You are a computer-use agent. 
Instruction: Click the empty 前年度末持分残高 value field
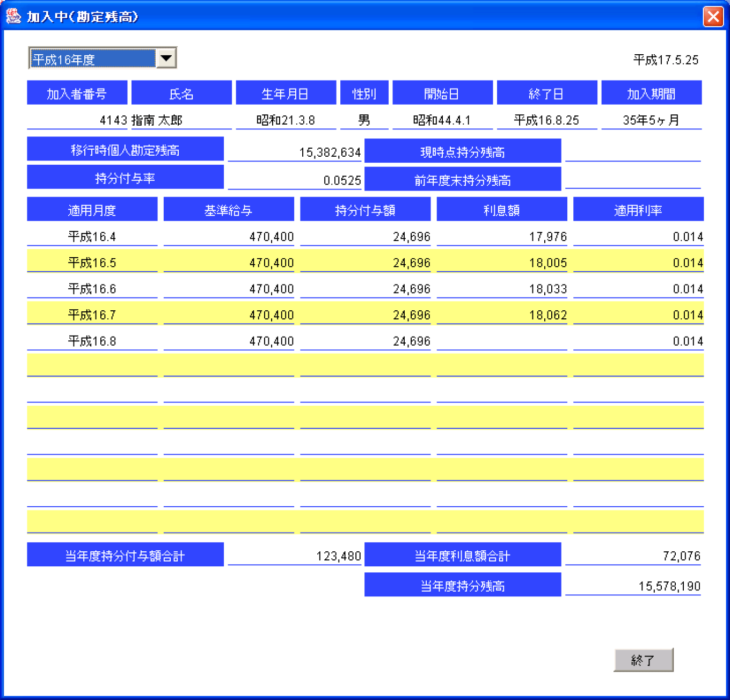coord(633,179)
